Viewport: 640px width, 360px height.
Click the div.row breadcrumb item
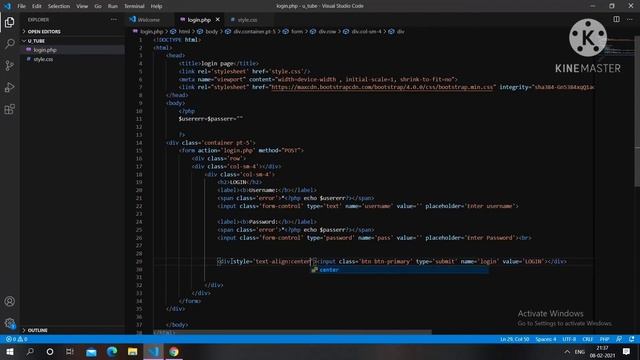327,31
